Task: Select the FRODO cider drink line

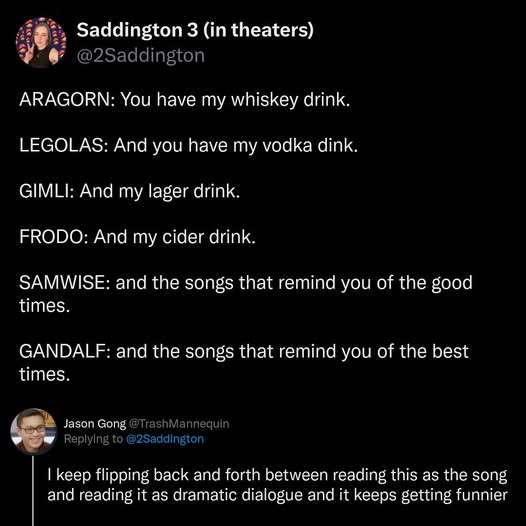Action: pos(138,237)
